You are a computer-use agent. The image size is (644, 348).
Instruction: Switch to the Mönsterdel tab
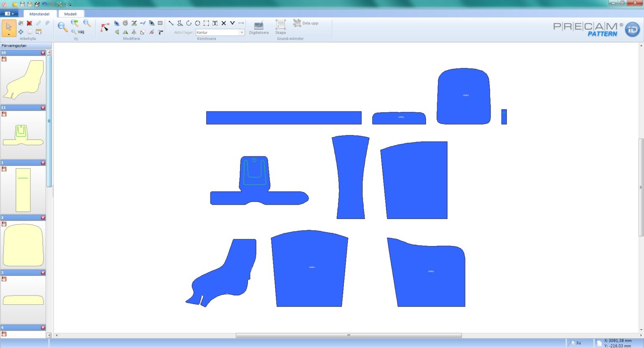coord(39,14)
